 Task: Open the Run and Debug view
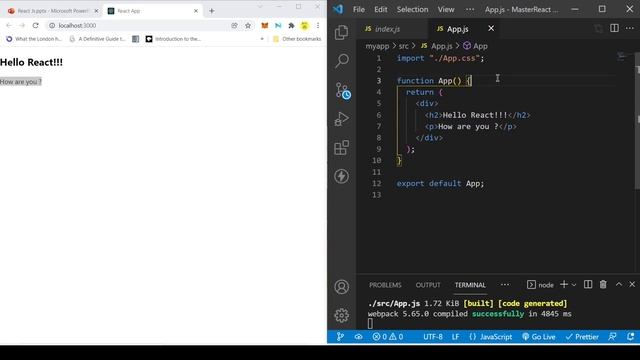342,119
